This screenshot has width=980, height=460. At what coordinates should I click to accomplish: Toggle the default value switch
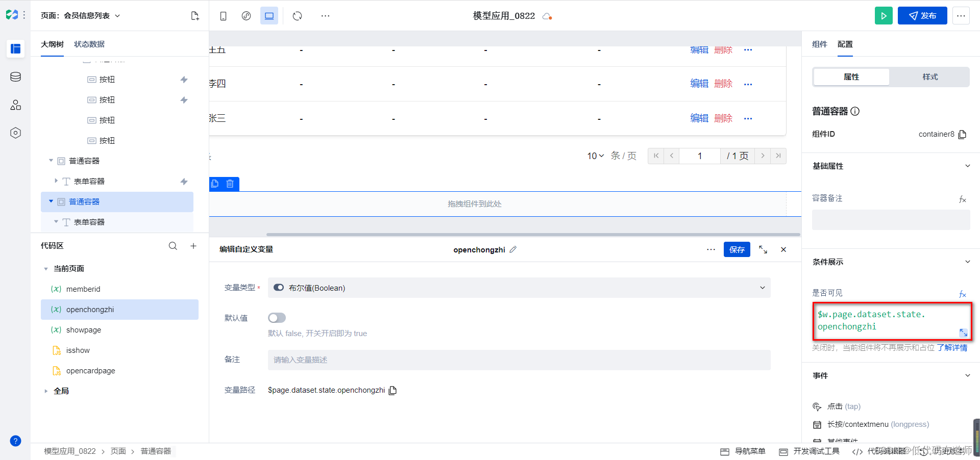click(277, 318)
